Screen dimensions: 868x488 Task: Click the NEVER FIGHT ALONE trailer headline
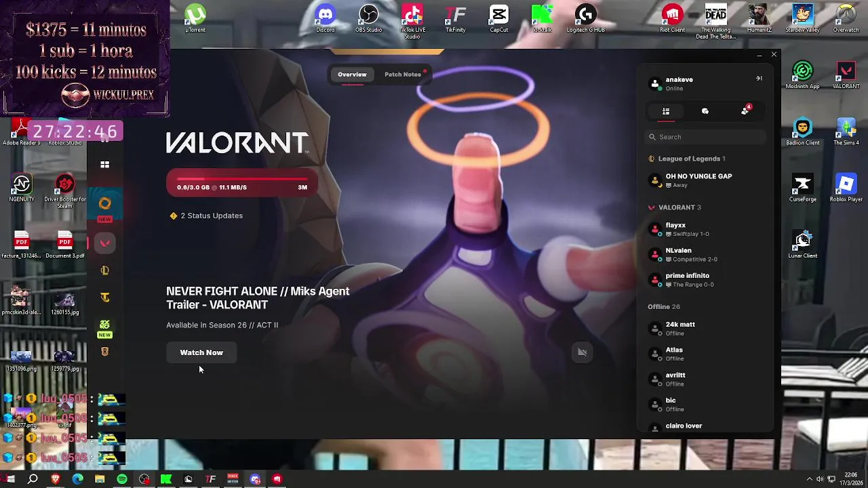(x=258, y=298)
